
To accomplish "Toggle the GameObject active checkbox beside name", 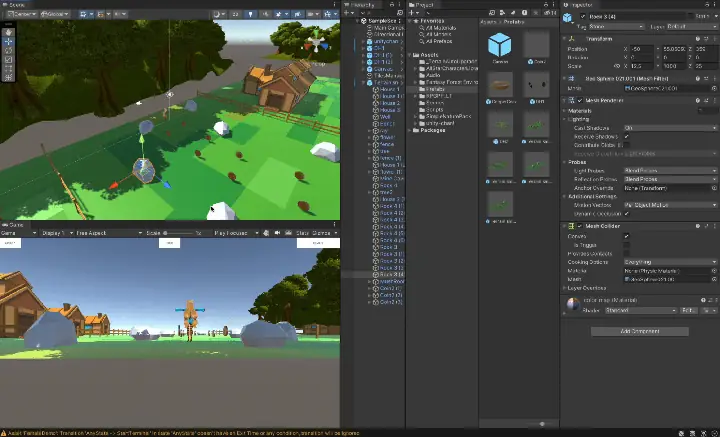I will coord(583,17).
